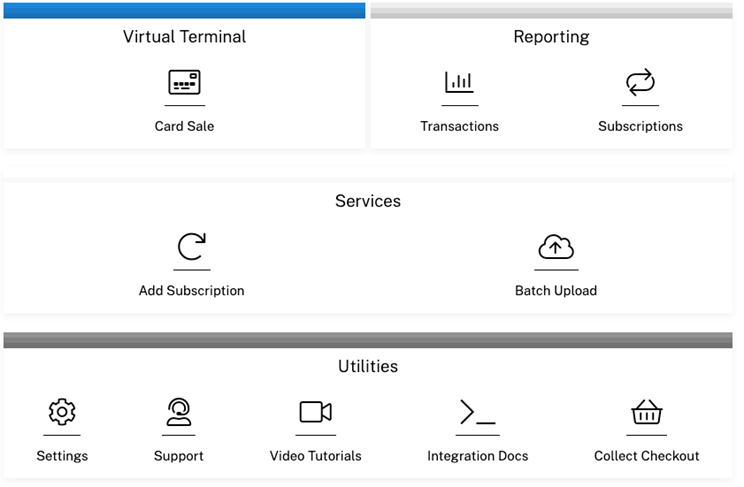
Task: Select the Subscriptions loop arrows icon
Action: pyautogui.click(x=640, y=82)
